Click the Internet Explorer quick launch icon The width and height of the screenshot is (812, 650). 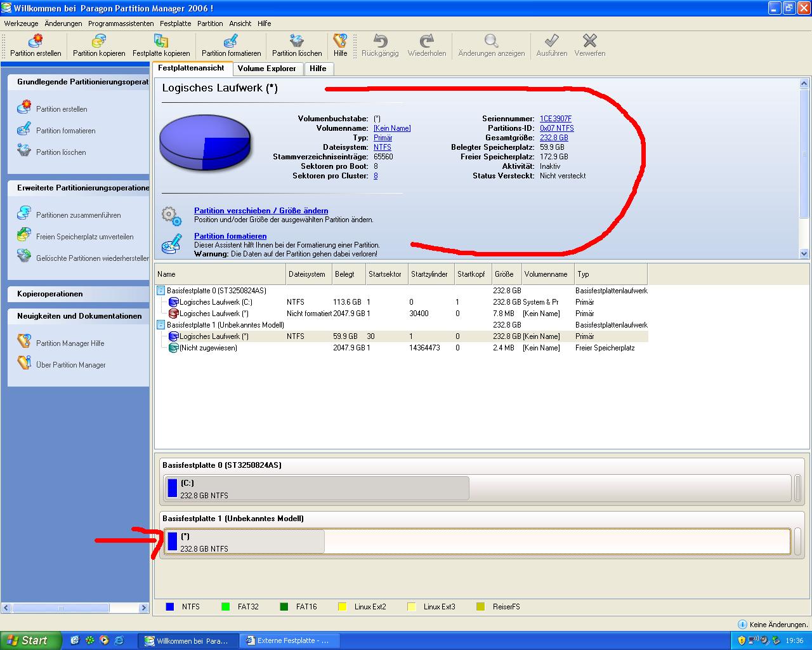coord(119,640)
